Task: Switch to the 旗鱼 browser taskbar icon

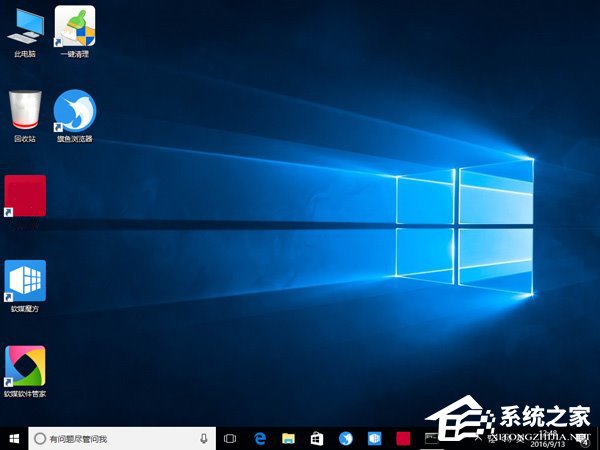Action: point(346,439)
